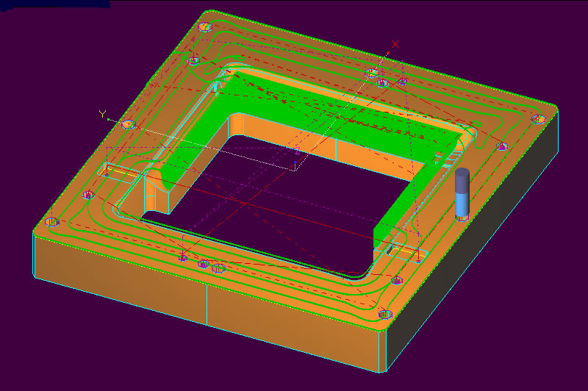
Task: Select the blue cylindrical cutting tool
Action: click(462, 194)
